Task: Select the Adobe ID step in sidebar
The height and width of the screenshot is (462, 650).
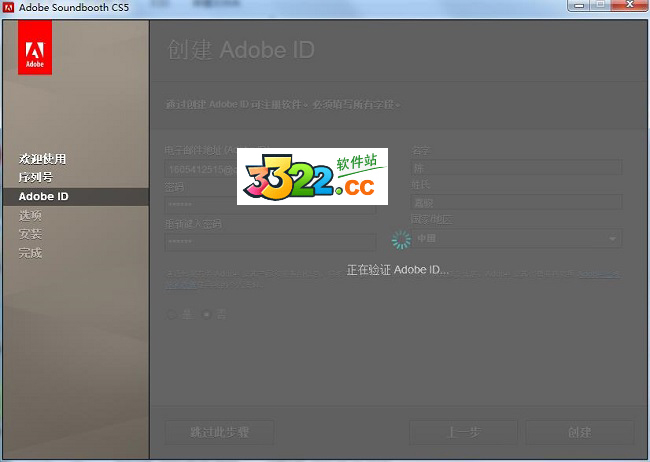Action: (x=76, y=197)
